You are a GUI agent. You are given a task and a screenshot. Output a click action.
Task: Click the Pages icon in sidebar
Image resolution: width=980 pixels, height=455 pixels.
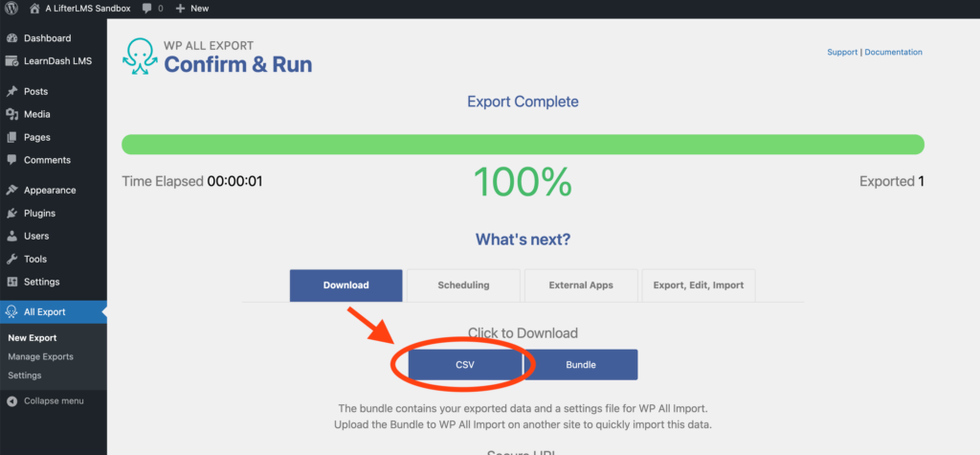click(x=11, y=137)
